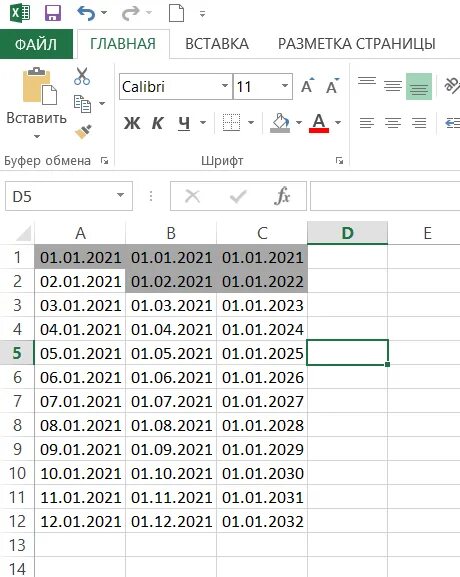Viewport: 460px width, 577px height.
Task: Open Шрифт group dialog launcher
Action: coord(339,161)
